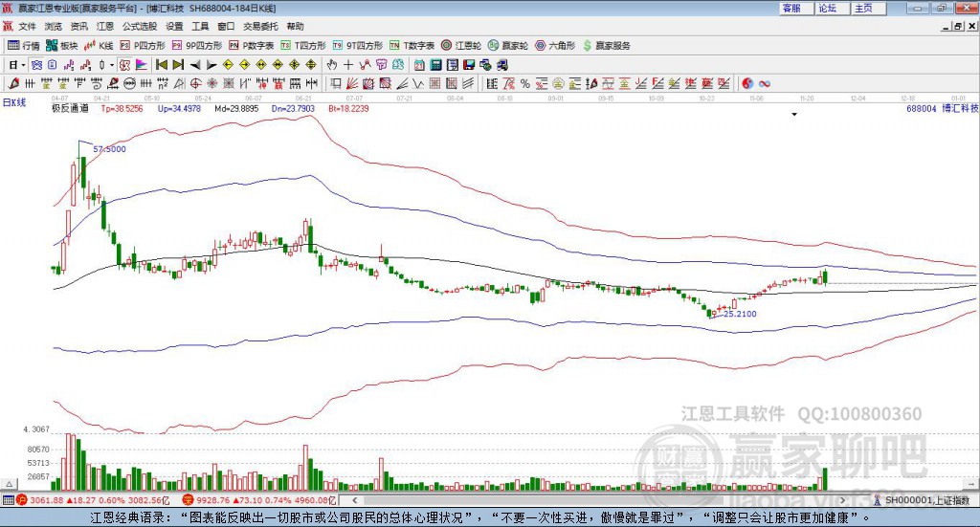Move chart right with black right arrow
This screenshot has height=527, width=980.
pos(212,64)
